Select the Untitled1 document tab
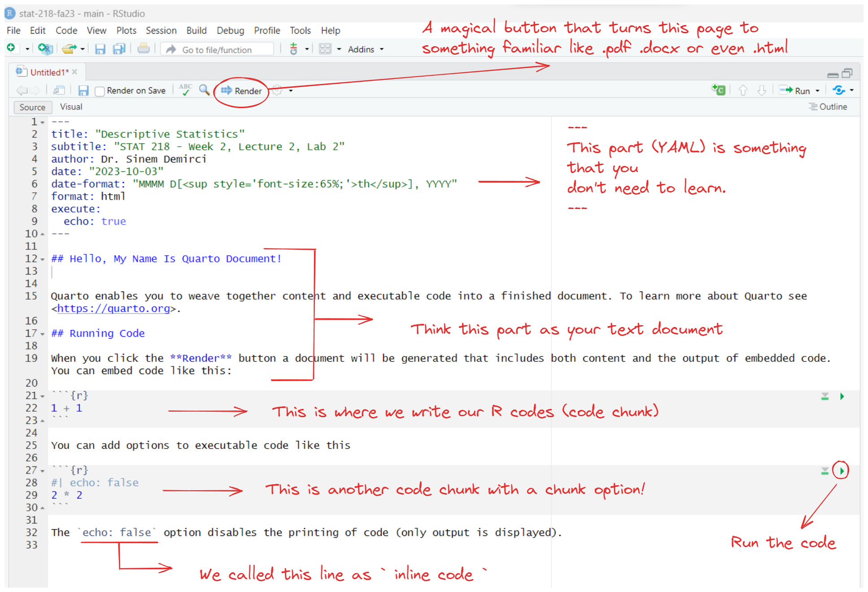The width and height of the screenshot is (868, 592). pyautogui.click(x=49, y=72)
